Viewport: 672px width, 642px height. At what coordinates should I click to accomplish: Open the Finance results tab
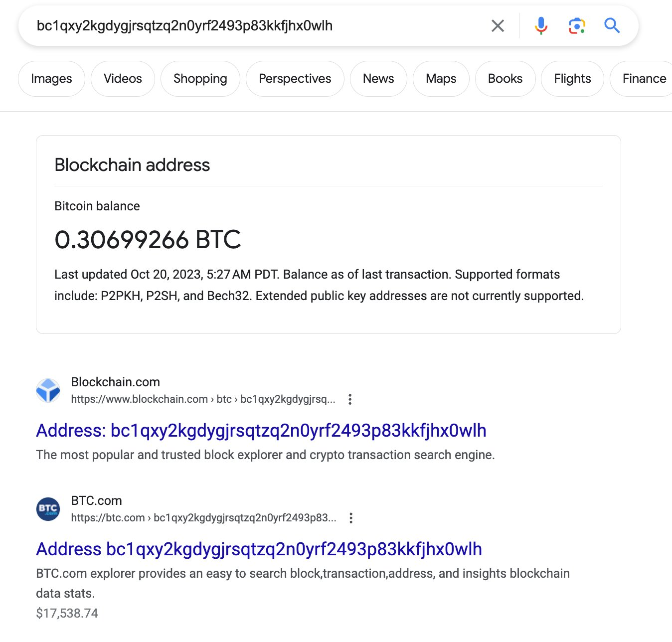pos(645,78)
